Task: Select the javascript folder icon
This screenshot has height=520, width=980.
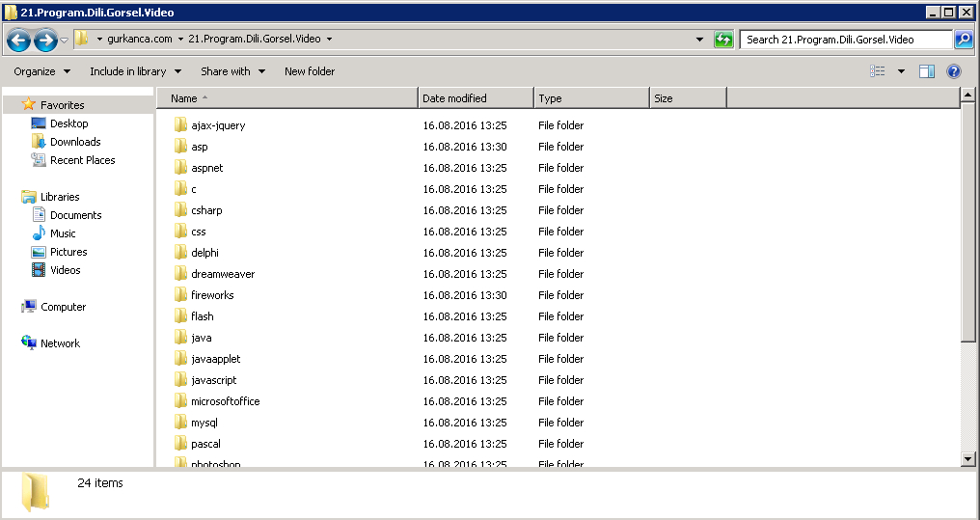Action: pos(180,380)
